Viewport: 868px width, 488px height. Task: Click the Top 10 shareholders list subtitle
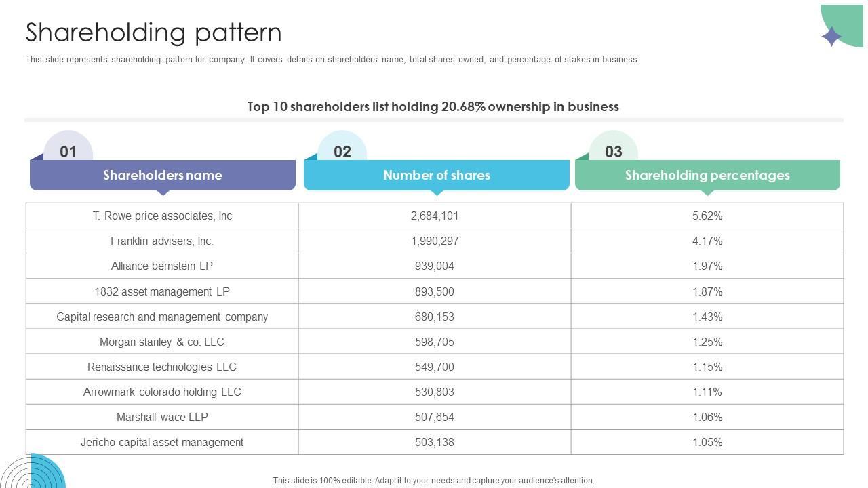(433, 107)
